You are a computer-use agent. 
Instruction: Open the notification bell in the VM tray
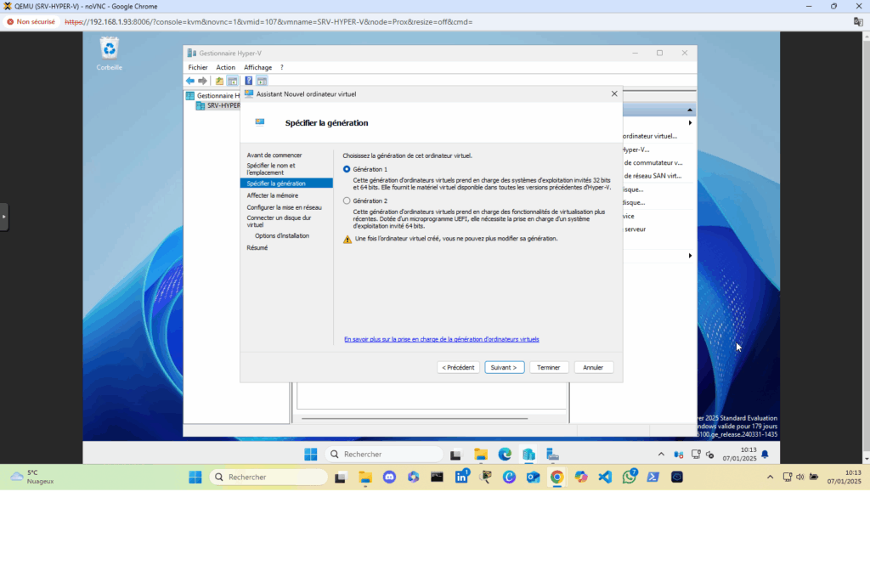[765, 455]
